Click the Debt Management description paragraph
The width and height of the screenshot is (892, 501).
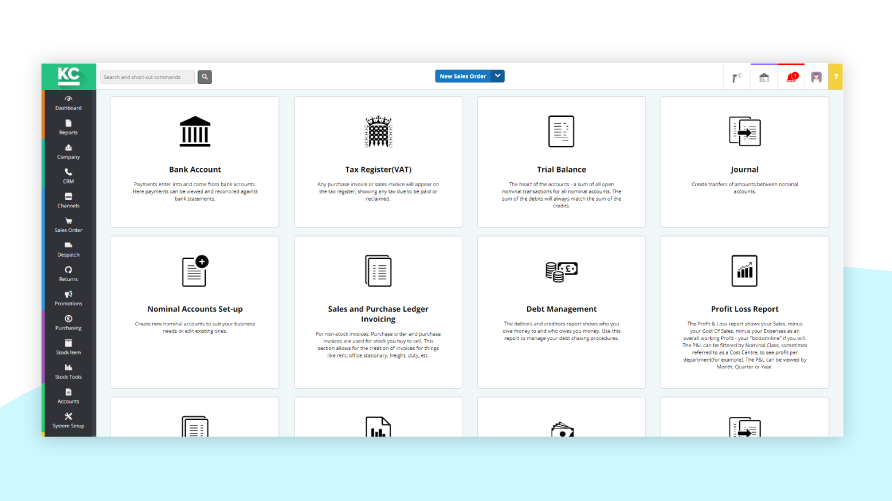pyautogui.click(x=561, y=331)
